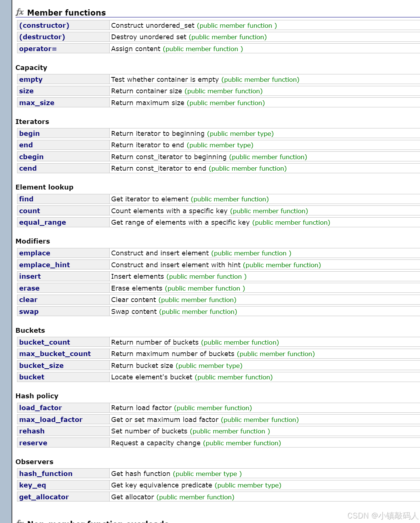Click 'Set number of buckets' description text
Viewport: 420px width, 523px height.
tap(149, 431)
